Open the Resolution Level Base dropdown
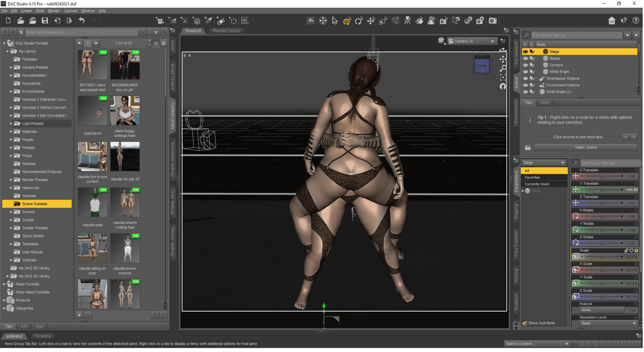 coord(608,324)
